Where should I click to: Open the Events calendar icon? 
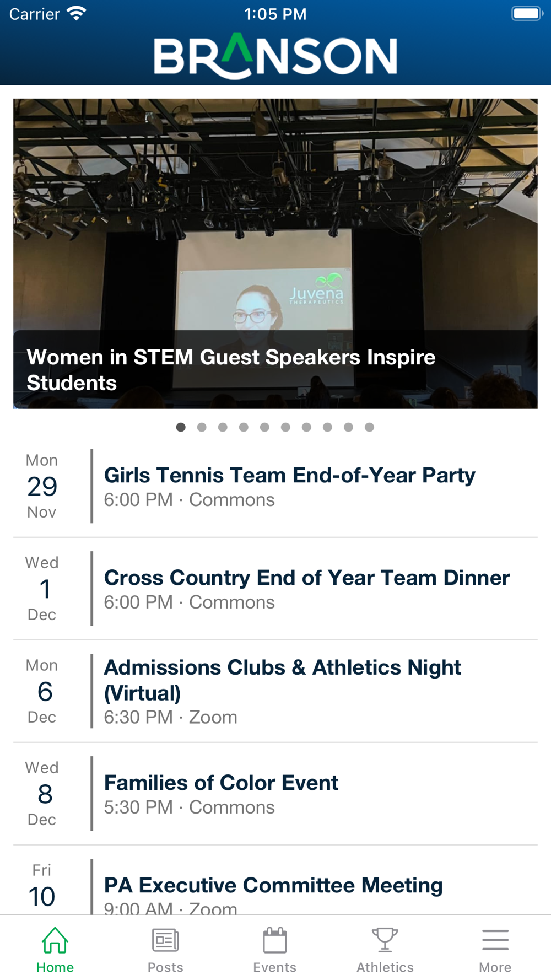pos(275,940)
